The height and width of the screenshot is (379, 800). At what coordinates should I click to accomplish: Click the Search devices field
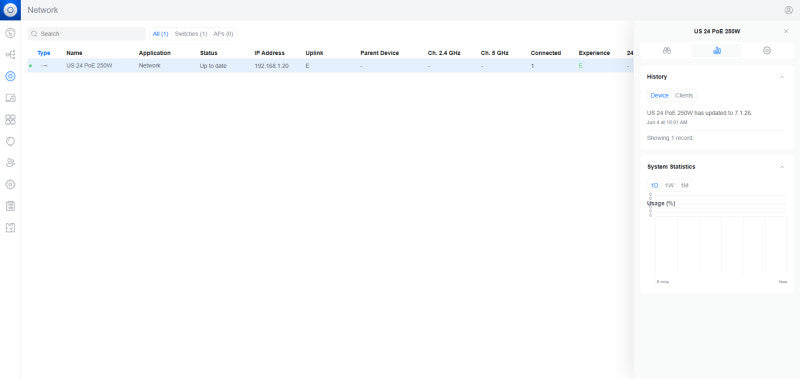pyautogui.click(x=87, y=34)
